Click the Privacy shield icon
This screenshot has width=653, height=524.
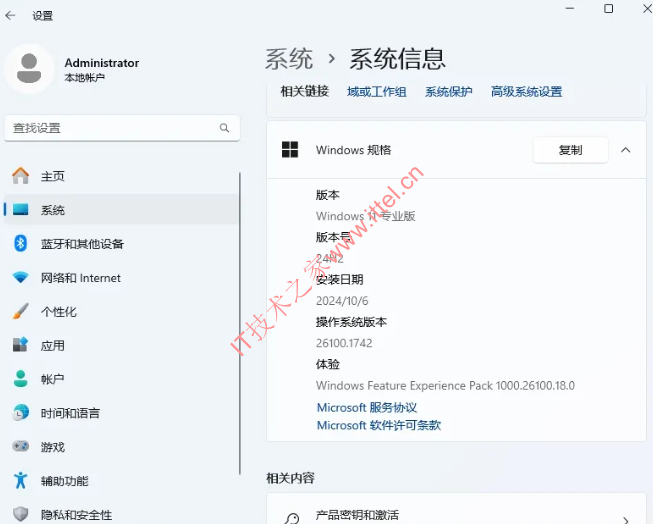20,514
